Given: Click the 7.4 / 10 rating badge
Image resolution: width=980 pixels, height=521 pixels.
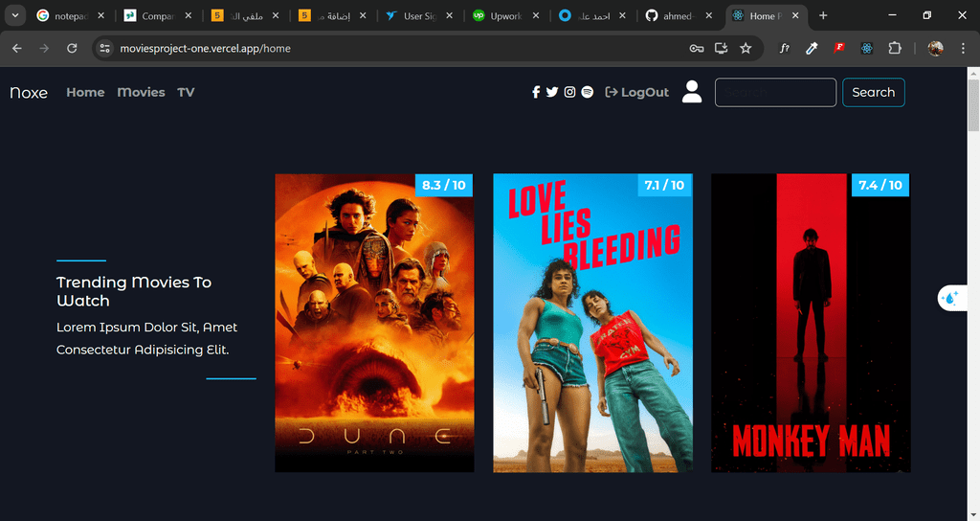Looking at the screenshot, I should [x=880, y=185].
